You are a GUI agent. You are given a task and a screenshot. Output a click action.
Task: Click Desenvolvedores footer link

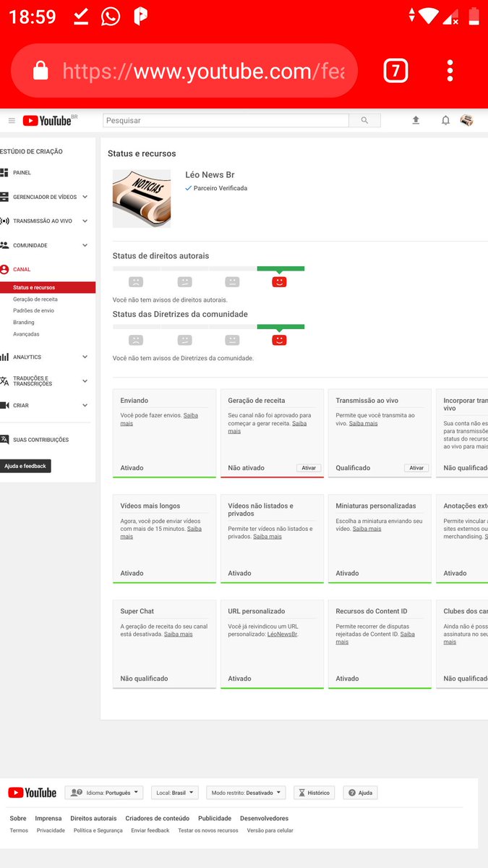tap(264, 819)
